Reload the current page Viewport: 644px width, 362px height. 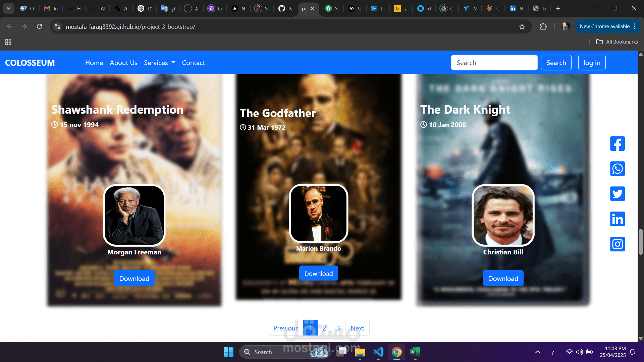click(39, 26)
